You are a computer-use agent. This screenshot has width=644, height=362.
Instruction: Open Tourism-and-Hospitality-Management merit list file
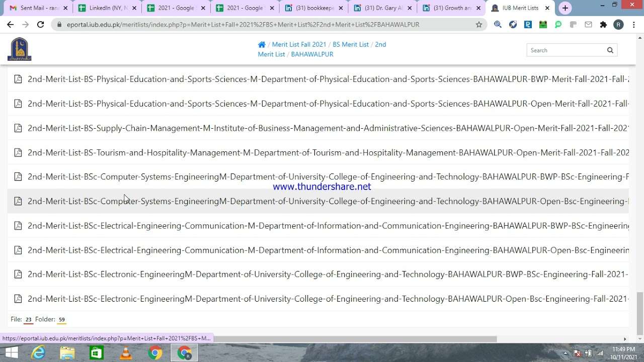pyautogui.click(x=328, y=152)
